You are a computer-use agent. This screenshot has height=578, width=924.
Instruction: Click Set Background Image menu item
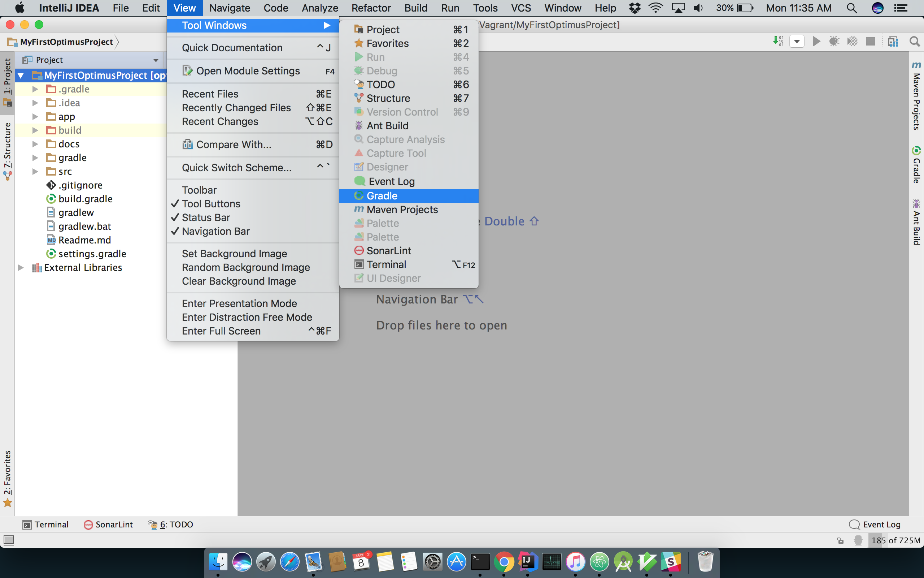(253, 254)
